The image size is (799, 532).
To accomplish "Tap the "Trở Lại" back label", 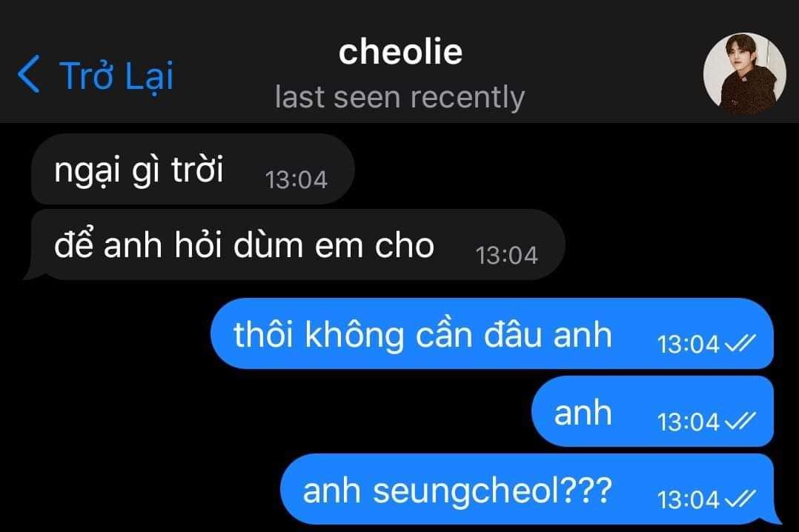I will (116, 76).
